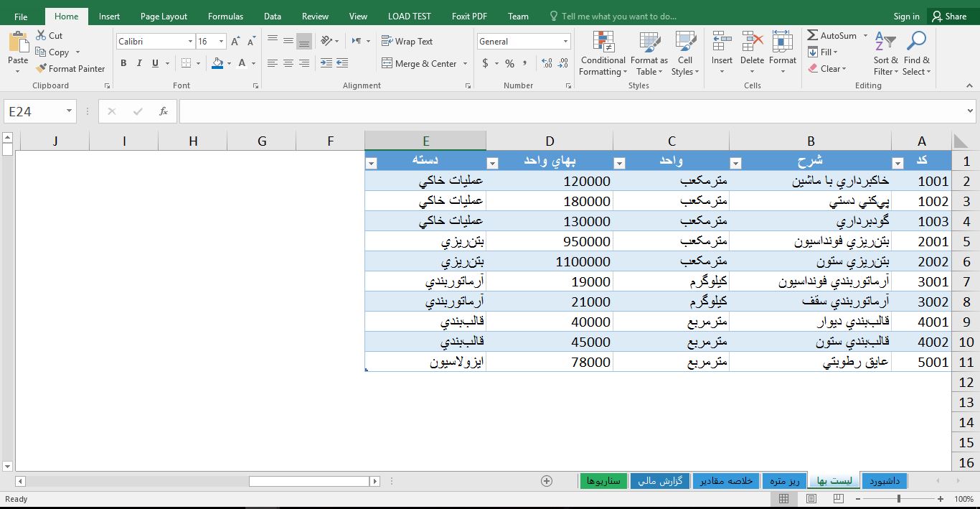Viewport: 980px width, 509px height.
Task: Switch to Formulas tab
Action: (225, 16)
